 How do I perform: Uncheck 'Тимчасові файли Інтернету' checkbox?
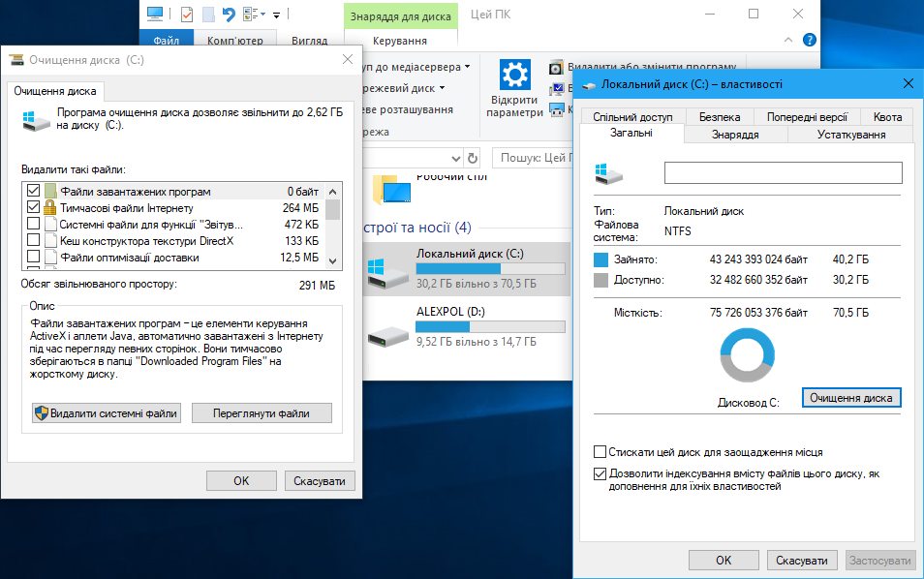pos(34,208)
